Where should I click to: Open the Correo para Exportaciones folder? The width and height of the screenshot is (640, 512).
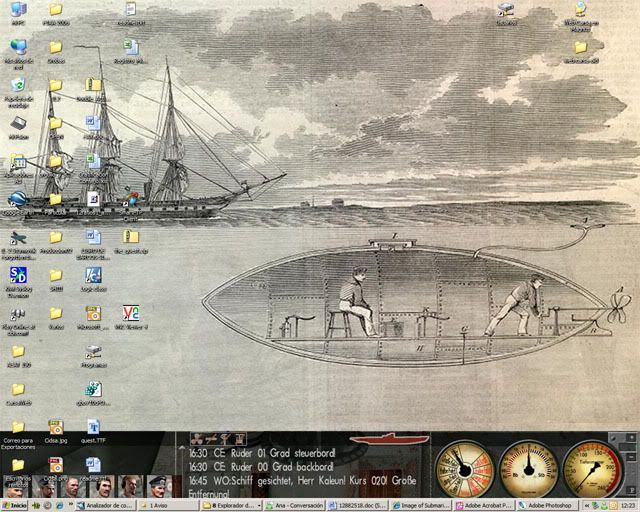[18, 427]
